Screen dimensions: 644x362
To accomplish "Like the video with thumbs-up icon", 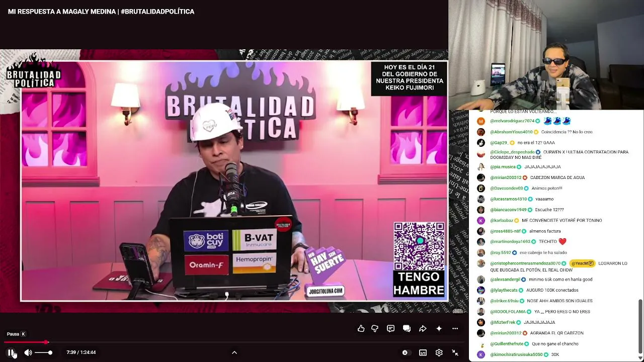I will pos(361,328).
